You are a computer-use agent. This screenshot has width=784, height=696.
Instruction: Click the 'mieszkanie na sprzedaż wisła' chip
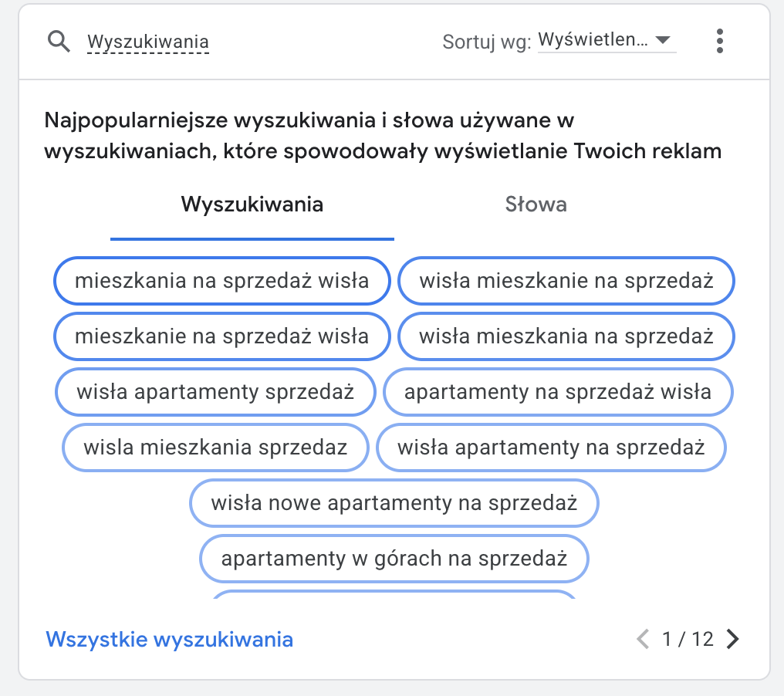(221, 336)
